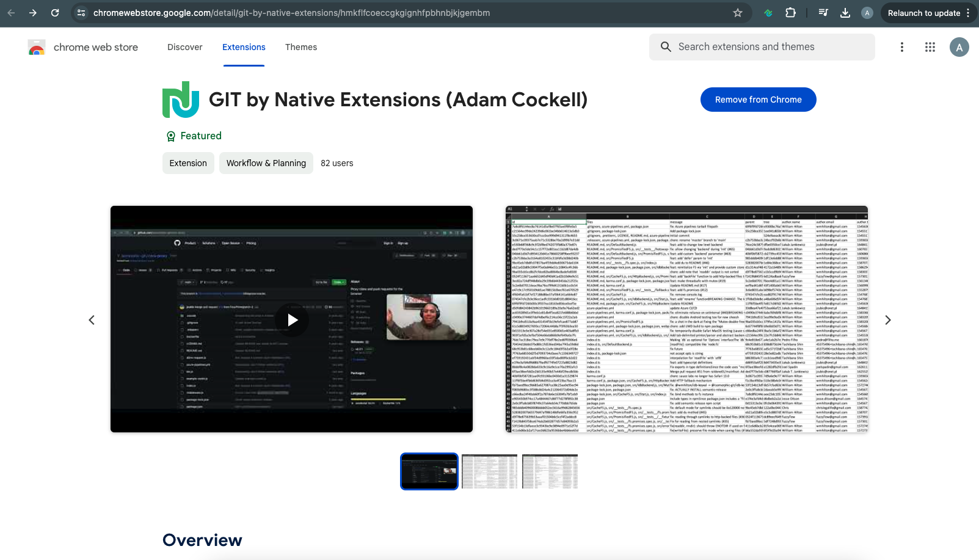
Task: Select the Extension category chip
Action: pos(187,163)
